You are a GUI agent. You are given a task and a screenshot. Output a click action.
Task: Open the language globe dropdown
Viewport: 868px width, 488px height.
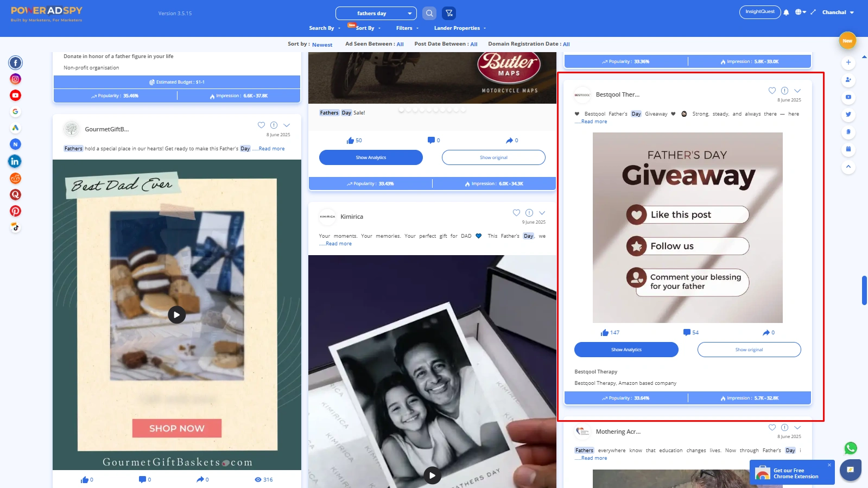[x=801, y=12]
